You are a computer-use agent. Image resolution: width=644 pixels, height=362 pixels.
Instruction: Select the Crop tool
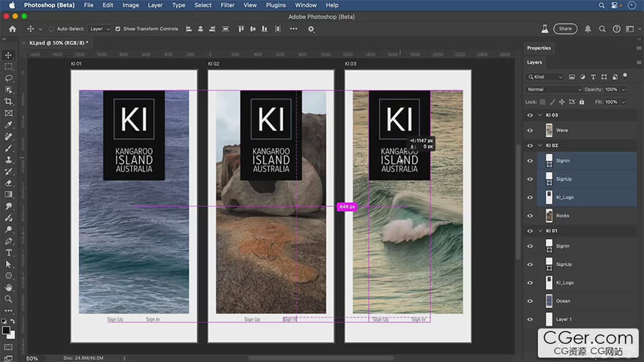[8, 102]
